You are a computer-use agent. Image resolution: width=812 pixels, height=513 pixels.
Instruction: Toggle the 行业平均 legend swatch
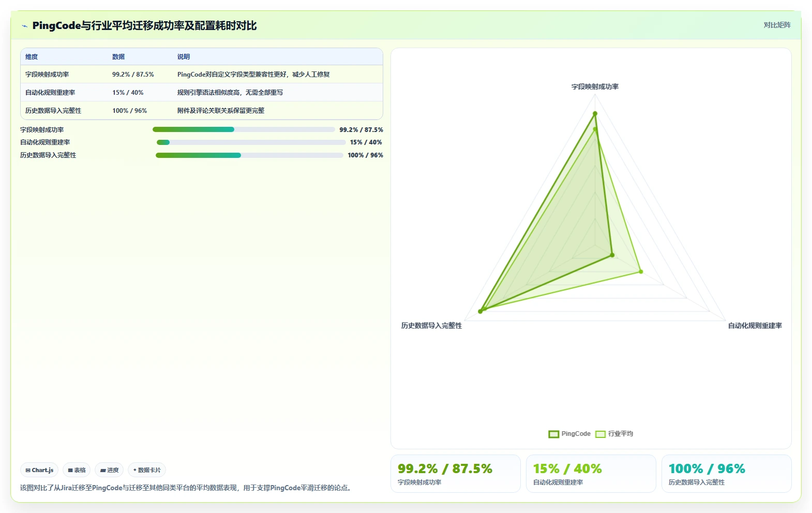pos(600,434)
